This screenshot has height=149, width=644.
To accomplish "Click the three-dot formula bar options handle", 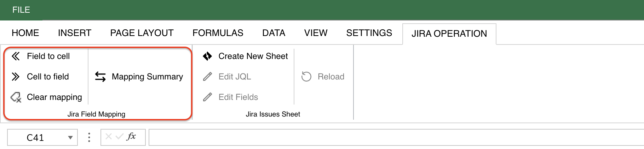I will pyautogui.click(x=89, y=137).
